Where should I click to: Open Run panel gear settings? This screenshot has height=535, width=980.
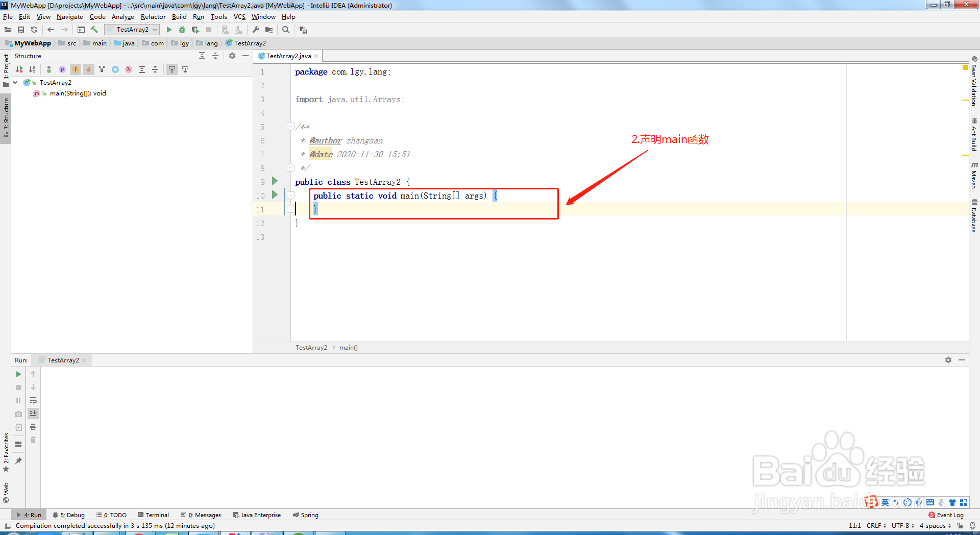tap(948, 360)
